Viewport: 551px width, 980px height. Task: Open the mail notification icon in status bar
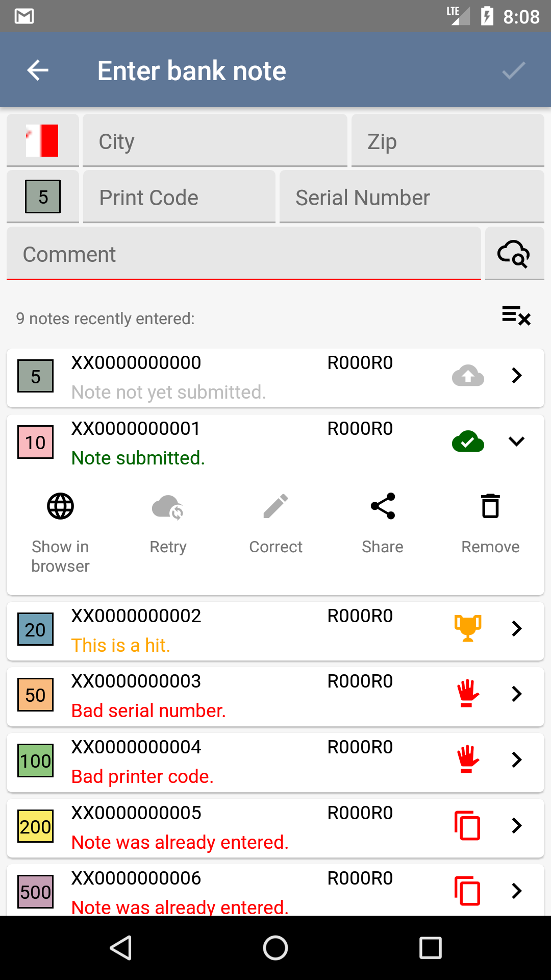pos(24,16)
